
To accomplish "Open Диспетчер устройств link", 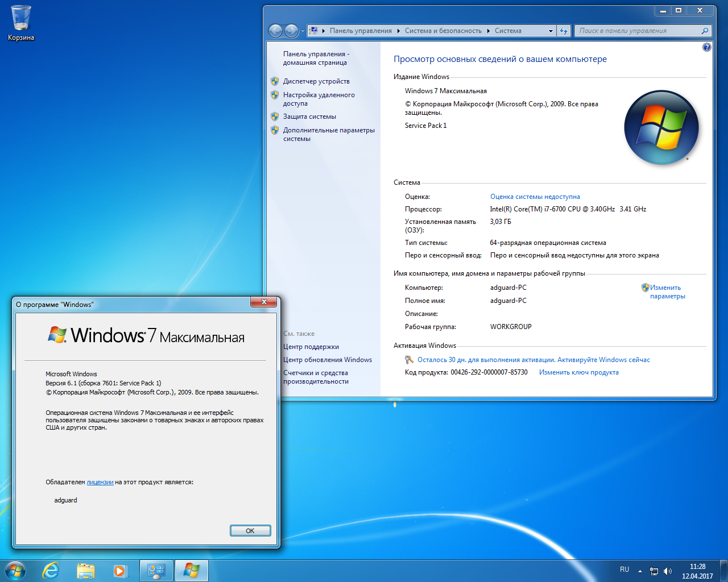I will pos(316,81).
